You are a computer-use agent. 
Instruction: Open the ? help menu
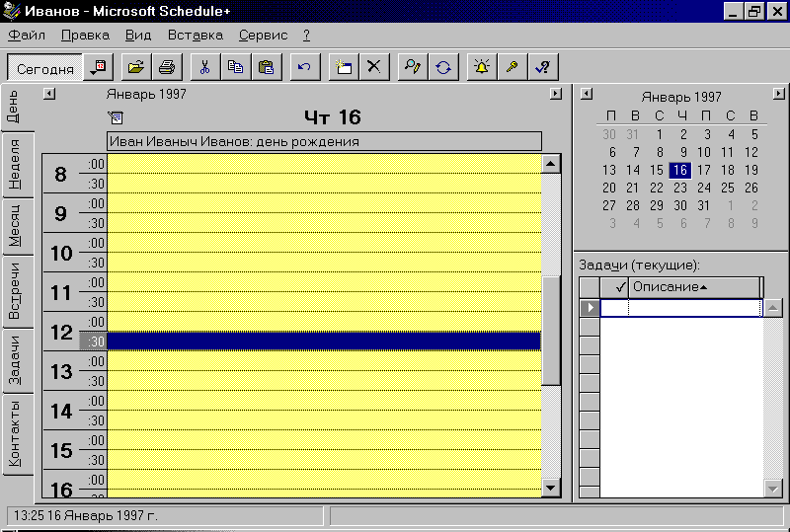(306, 36)
